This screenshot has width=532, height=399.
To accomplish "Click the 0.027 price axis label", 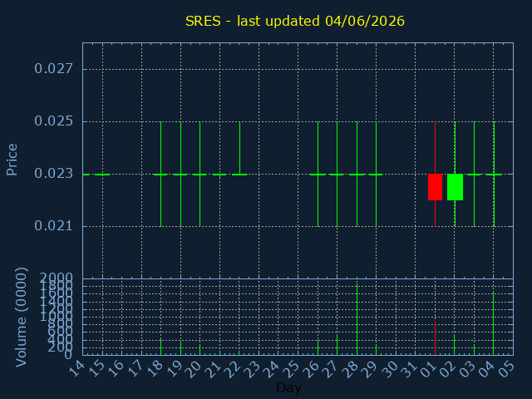I will coord(53,68).
